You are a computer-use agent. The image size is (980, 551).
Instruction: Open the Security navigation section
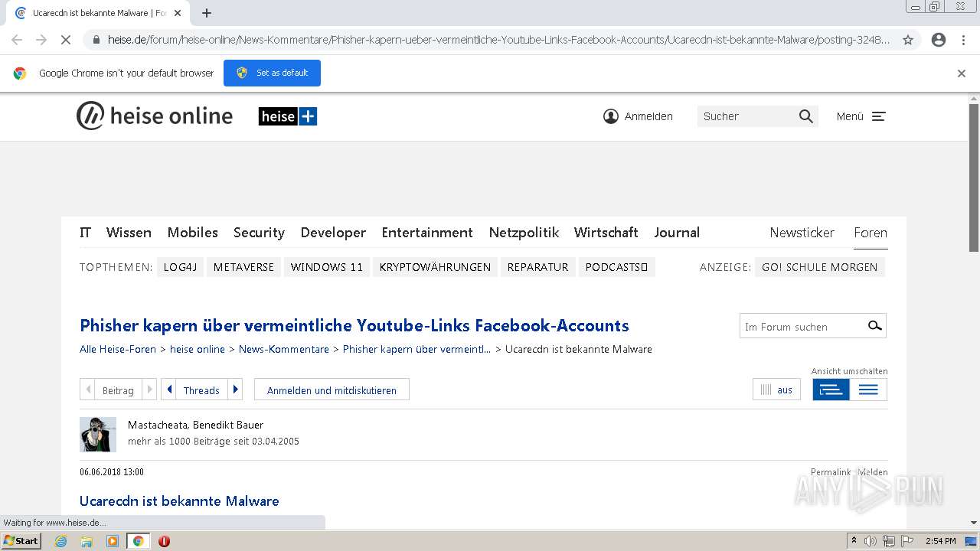[259, 233]
